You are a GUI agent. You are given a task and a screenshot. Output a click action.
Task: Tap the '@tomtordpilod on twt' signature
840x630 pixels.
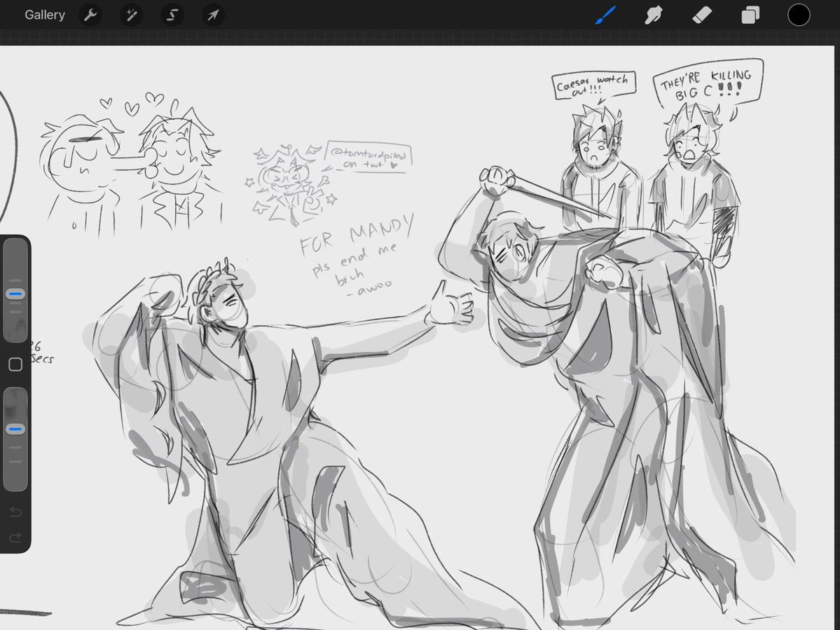click(x=368, y=158)
